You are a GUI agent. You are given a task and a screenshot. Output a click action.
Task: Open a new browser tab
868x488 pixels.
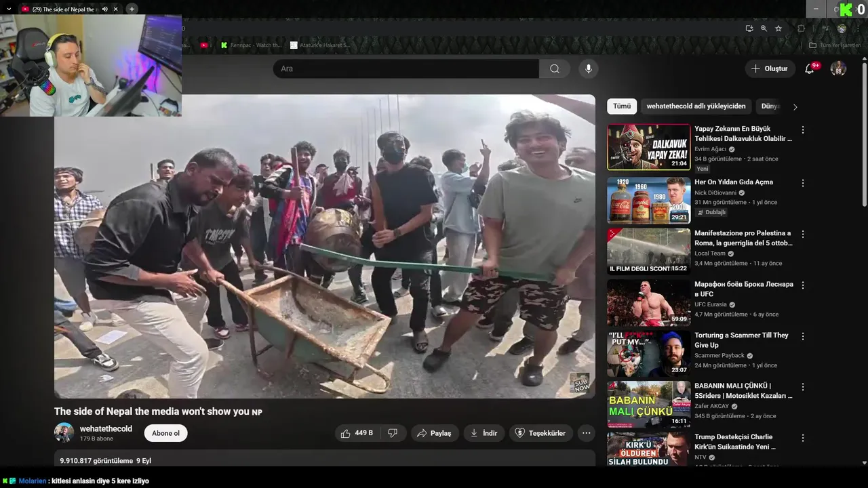click(x=132, y=9)
